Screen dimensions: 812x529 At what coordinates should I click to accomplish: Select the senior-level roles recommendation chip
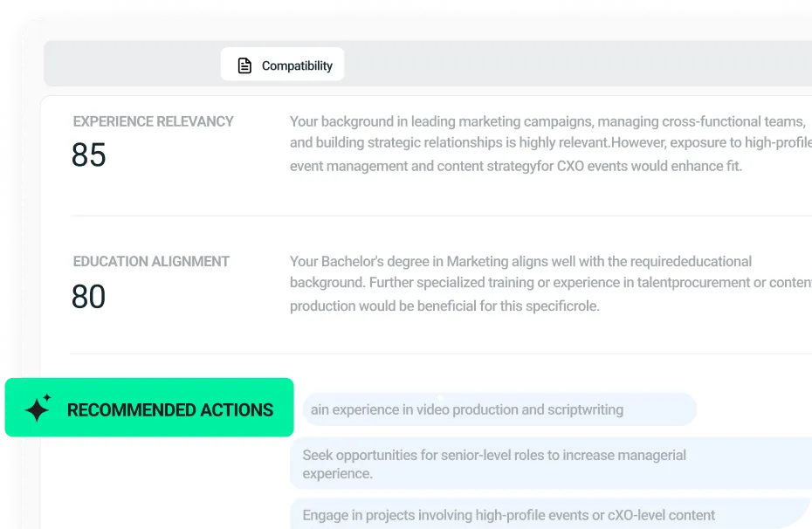(550, 464)
